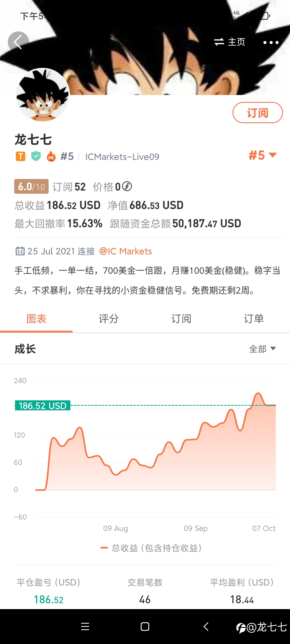This screenshot has width=290, height=644.
Task: Tap the green verified shield badge
Action: coord(36,156)
